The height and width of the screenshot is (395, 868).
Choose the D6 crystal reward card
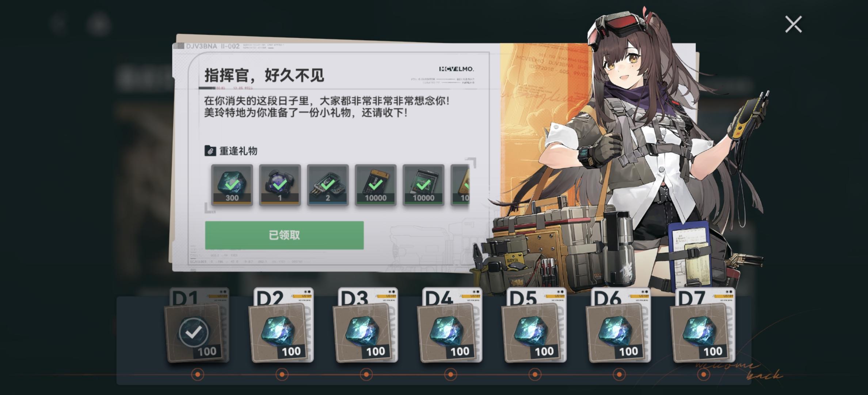619,325
